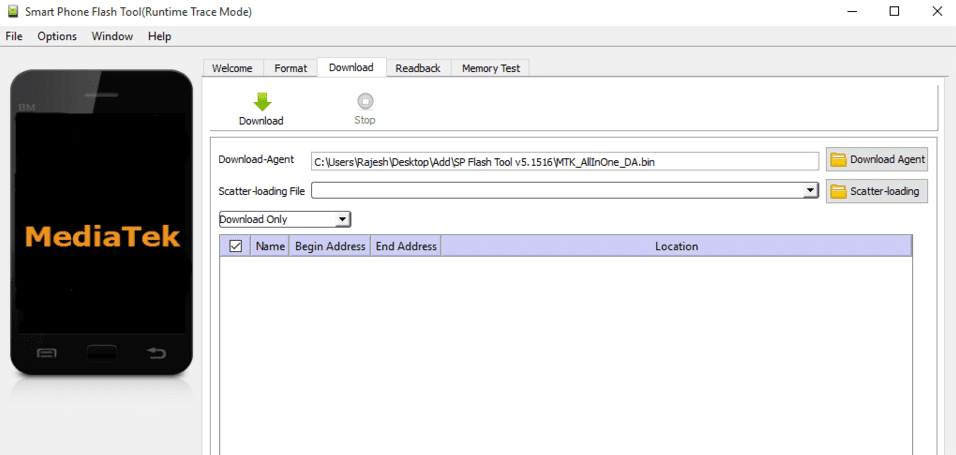Maximize the Flash Tool window
The image size is (956, 455).
[x=894, y=12]
